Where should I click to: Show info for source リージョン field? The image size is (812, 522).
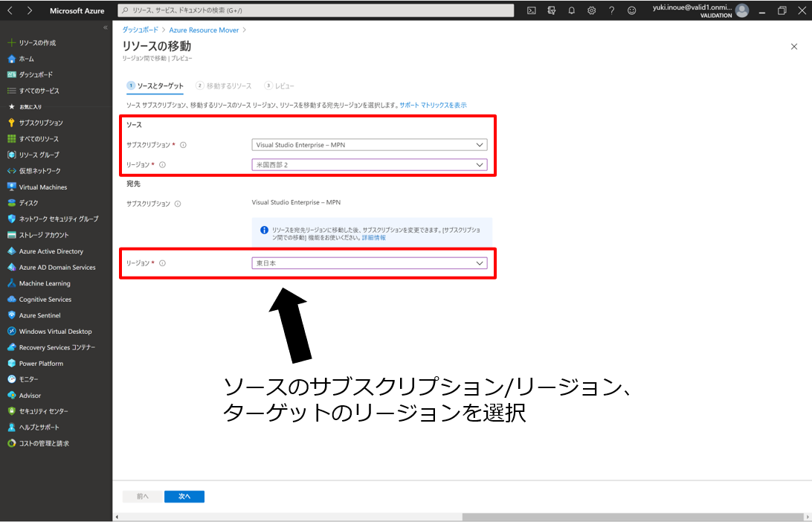point(162,164)
